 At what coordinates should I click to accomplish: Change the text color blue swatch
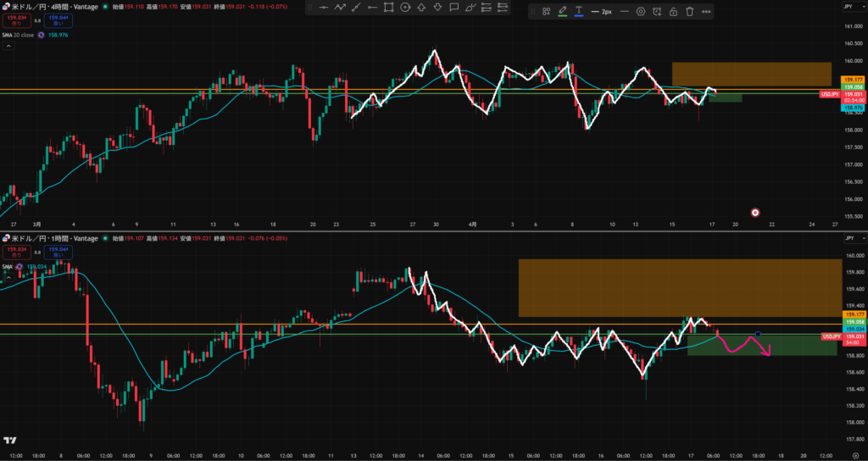point(579,12)
